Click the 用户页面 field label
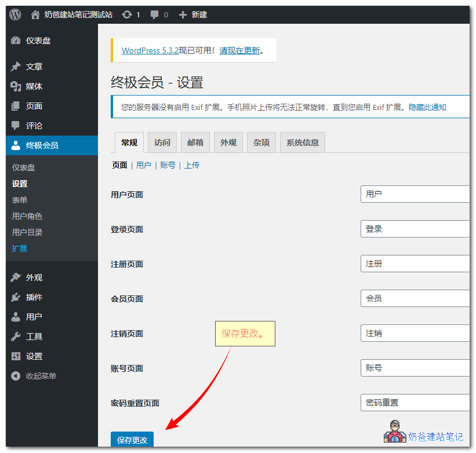This screenshot has height=453, width=476. click(x=127, y=195)
